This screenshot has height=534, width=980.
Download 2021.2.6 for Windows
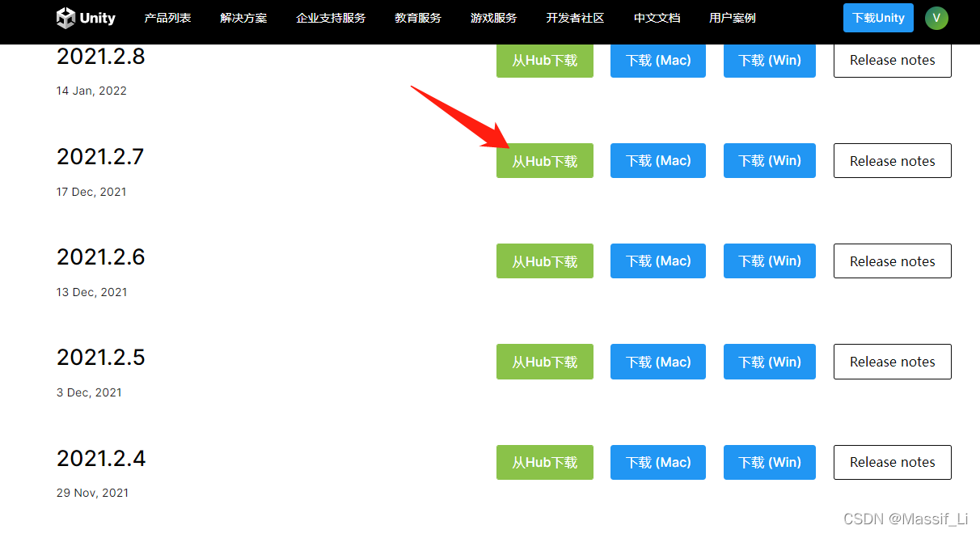pos(770,261)
